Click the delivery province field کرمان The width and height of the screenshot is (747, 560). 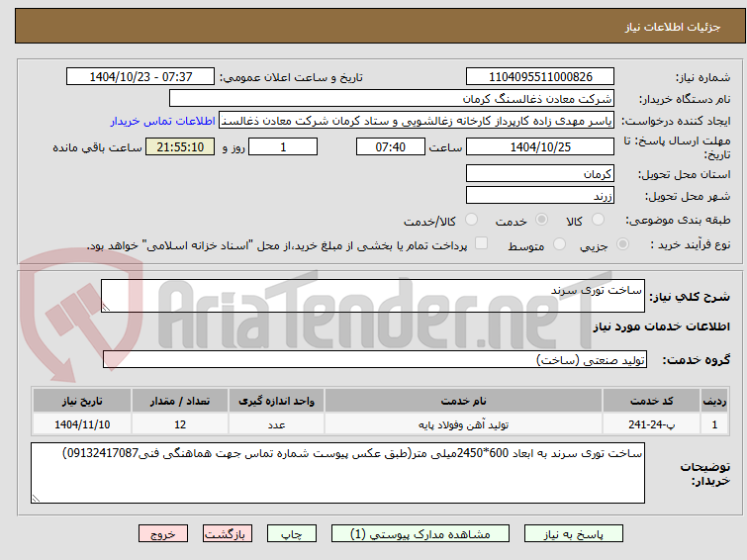pos(540,173)
